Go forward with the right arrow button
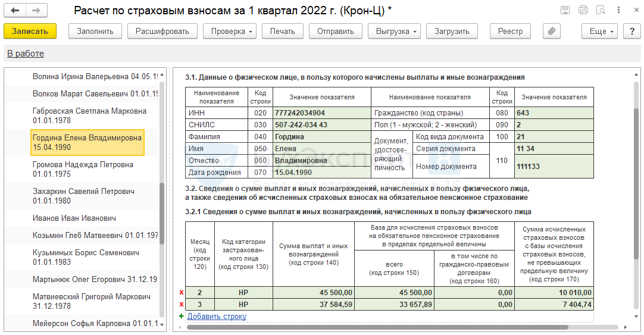This screenshot has height=335, width=644. click(36, 11)
